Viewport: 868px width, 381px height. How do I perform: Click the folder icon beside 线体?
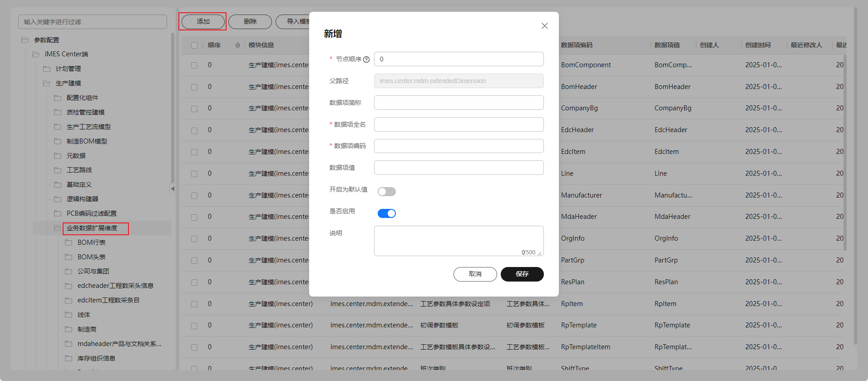click(x=69, y=315)
